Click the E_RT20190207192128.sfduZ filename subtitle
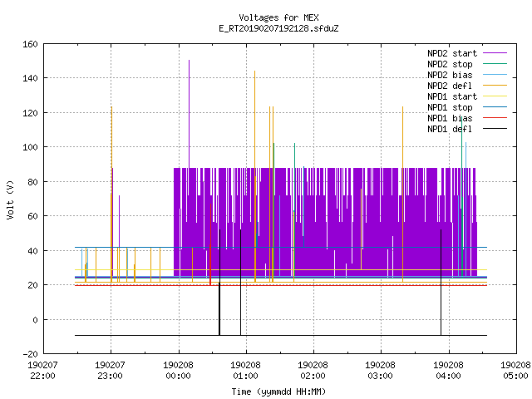Screen dimensions: 532x399 pyautogui.click(x=279, y=28)
